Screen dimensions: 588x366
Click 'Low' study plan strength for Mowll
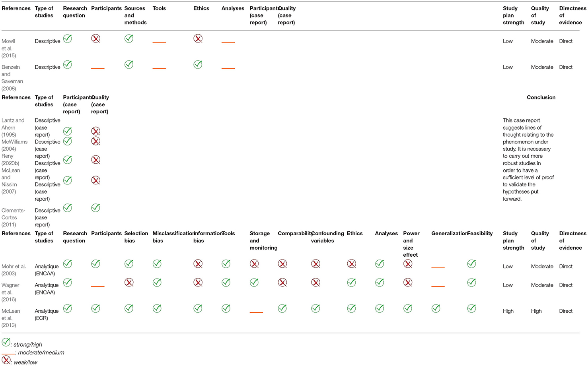[x=508, y=41]
